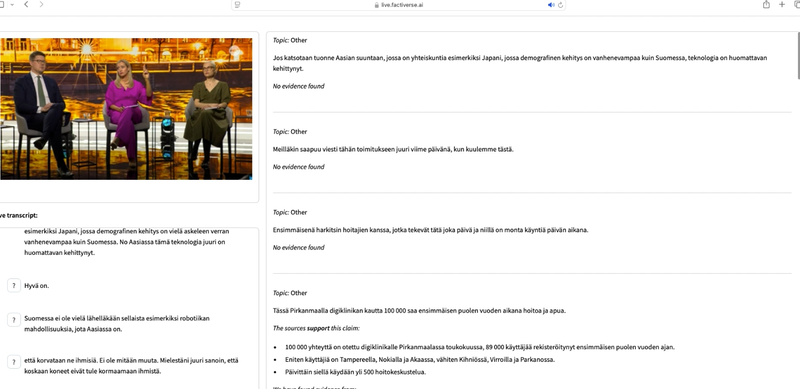This screenshot has height=389, width=800.
Task: Select the claim 'Tässä Pirkanmaalla digiklinikan kautta 100 000'
Action: [419, 310]
